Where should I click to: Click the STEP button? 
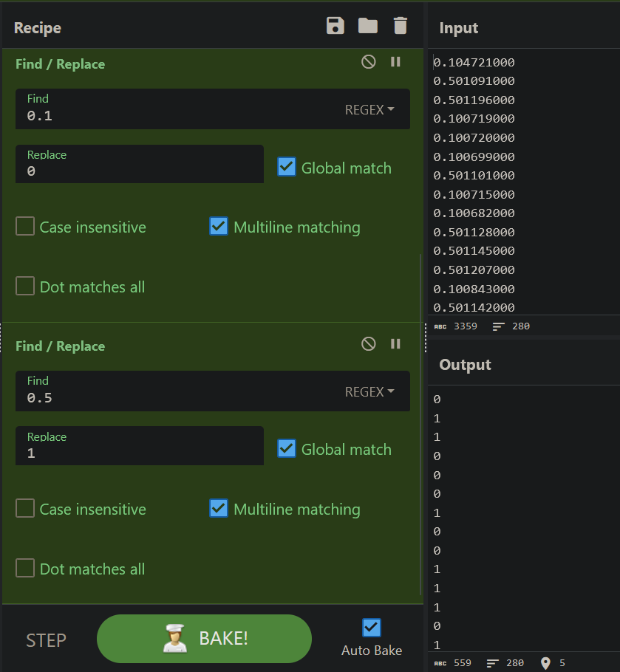(x=47, y=640)
